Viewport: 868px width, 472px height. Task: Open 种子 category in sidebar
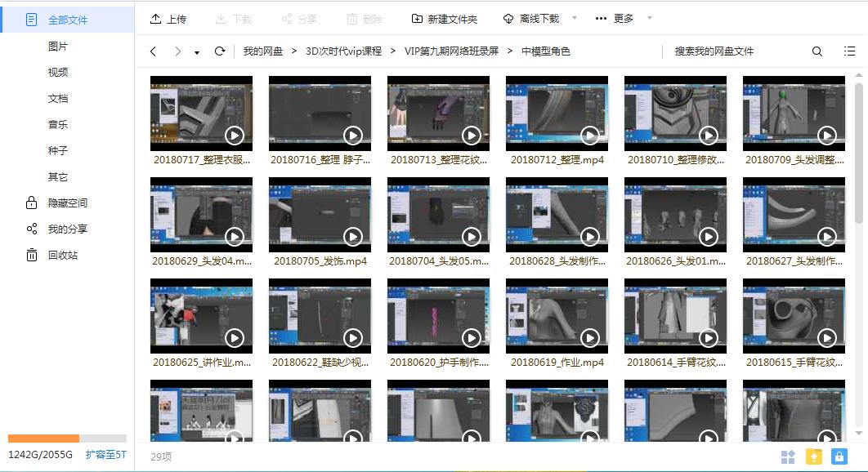point(57,150)
